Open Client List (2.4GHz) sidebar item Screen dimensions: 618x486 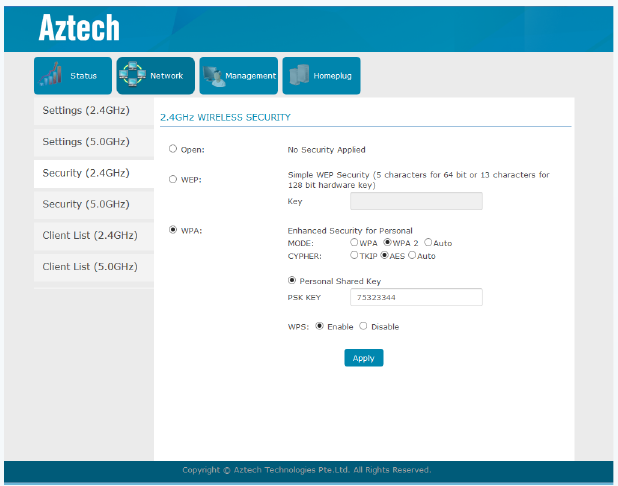[94, 236]
